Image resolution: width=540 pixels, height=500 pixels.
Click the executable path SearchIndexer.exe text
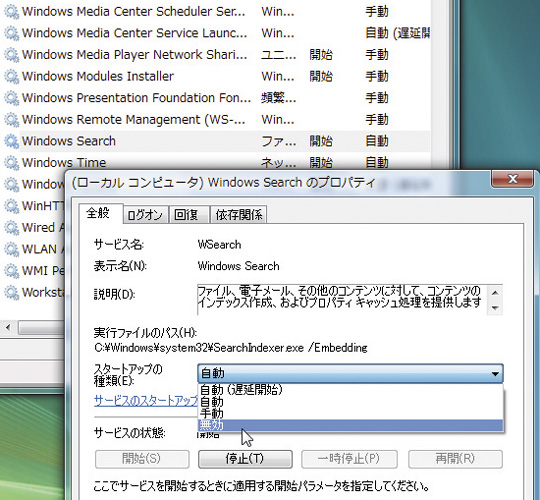pyautogui.click(x=231, y=348)
